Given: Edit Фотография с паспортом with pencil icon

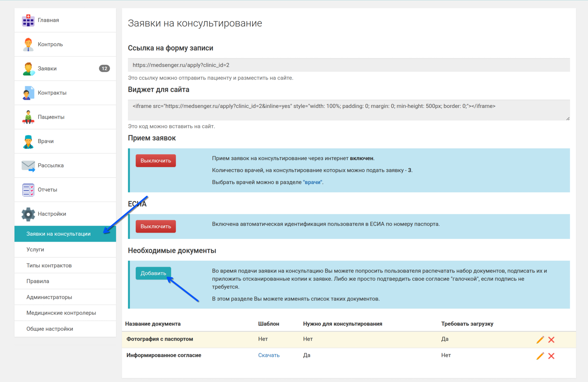Looking at the screenshot, I should point(540,339).
